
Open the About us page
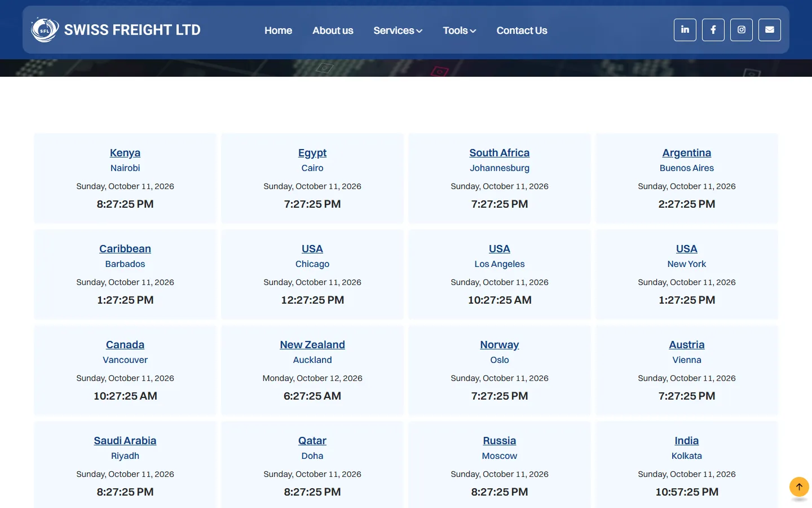point(333,30)
